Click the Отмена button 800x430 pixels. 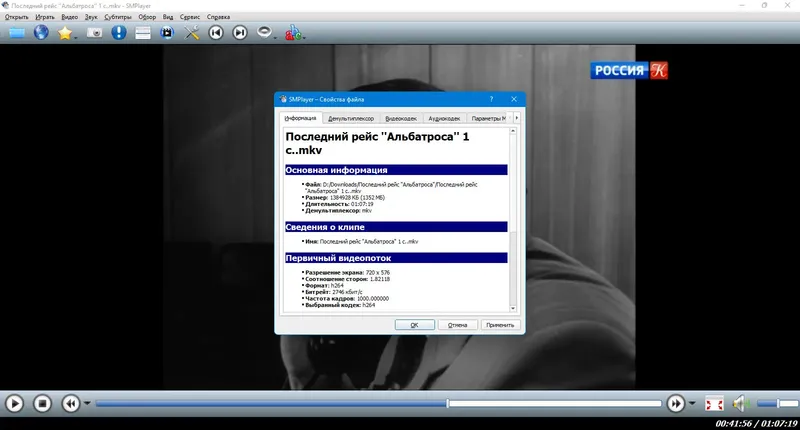click(458, 325)
